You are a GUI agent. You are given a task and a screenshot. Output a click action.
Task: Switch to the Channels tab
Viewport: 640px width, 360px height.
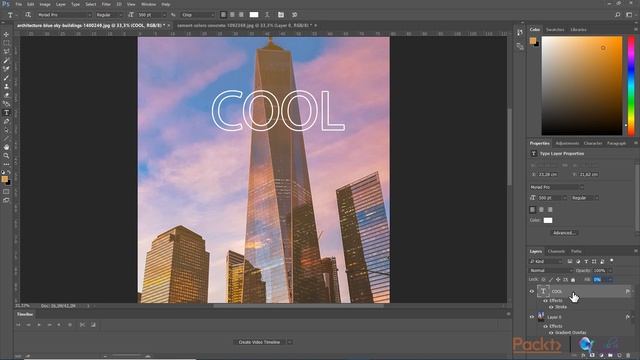pyautogui.click(x=556, y=251)
